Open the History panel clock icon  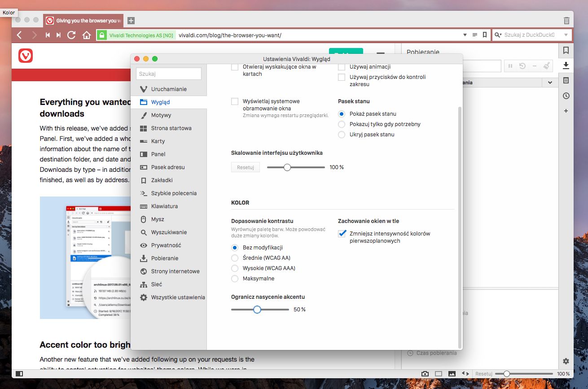566,96
